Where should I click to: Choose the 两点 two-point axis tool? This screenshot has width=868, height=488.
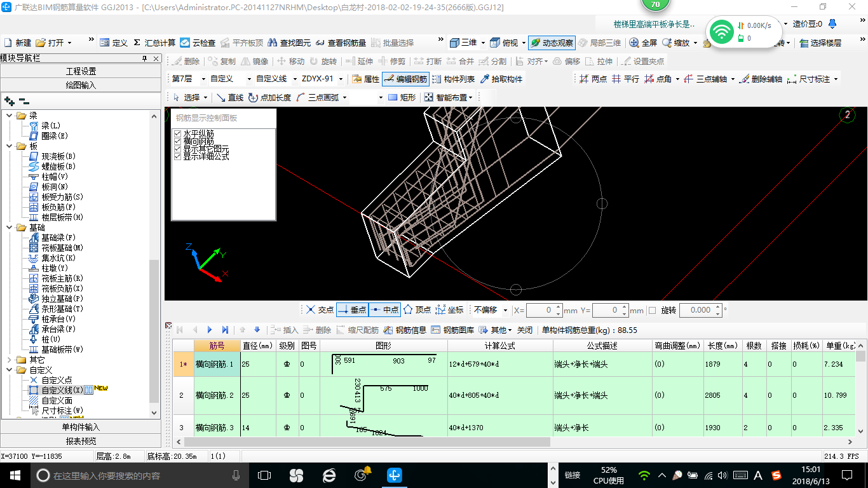pyautogui.click(x=593, y=79)
